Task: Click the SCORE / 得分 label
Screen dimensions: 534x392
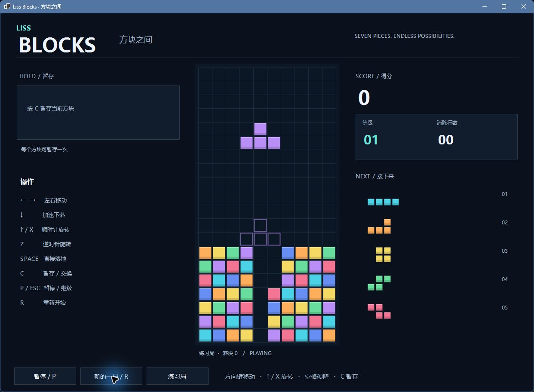Action: pos(374,76)
